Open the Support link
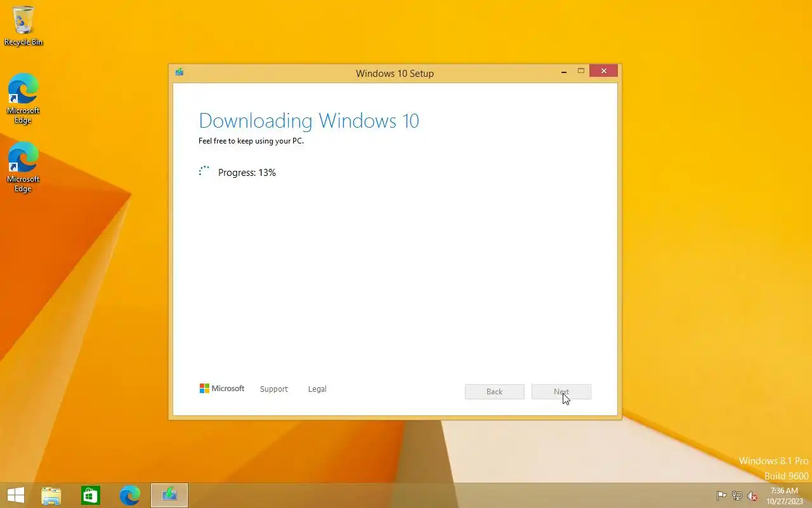 tap(274, 389)
